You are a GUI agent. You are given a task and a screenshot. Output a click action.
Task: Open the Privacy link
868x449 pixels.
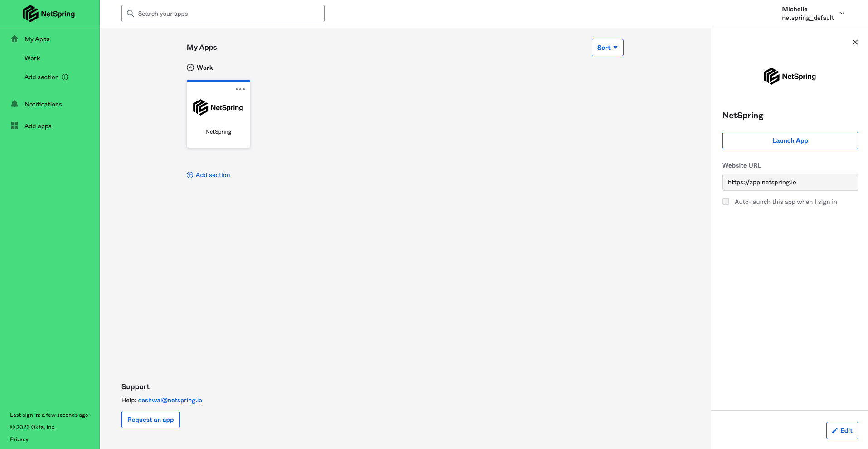[19, 439]
